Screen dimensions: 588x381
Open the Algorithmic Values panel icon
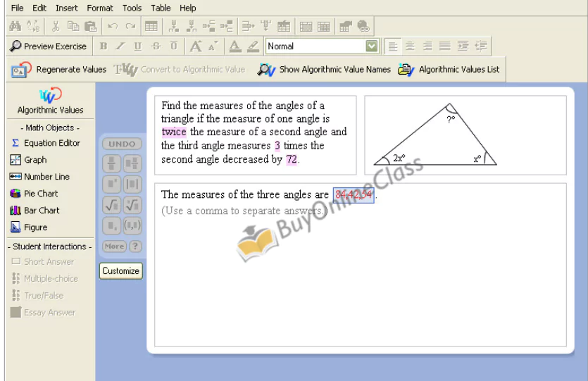50,96
